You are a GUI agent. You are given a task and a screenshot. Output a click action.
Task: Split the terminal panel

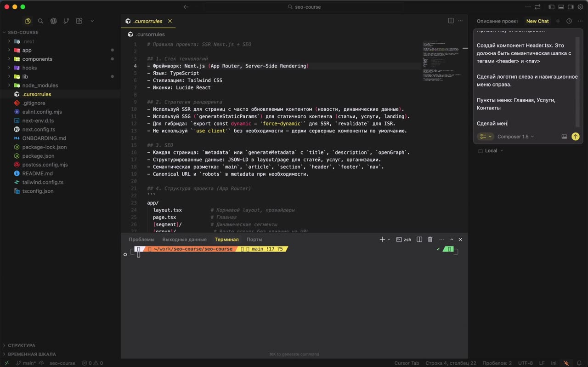(419, 240)
